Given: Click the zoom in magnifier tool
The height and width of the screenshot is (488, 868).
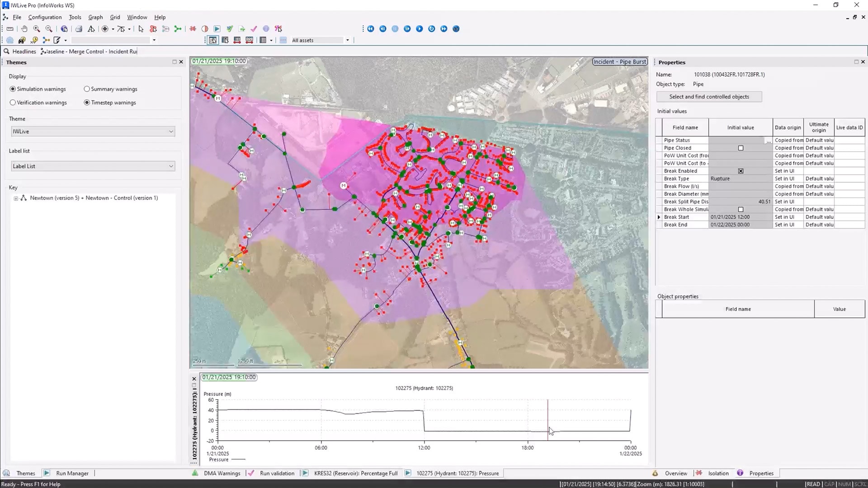Looking at the screenshot, I should pyautogui.click(x=37, y=28).
